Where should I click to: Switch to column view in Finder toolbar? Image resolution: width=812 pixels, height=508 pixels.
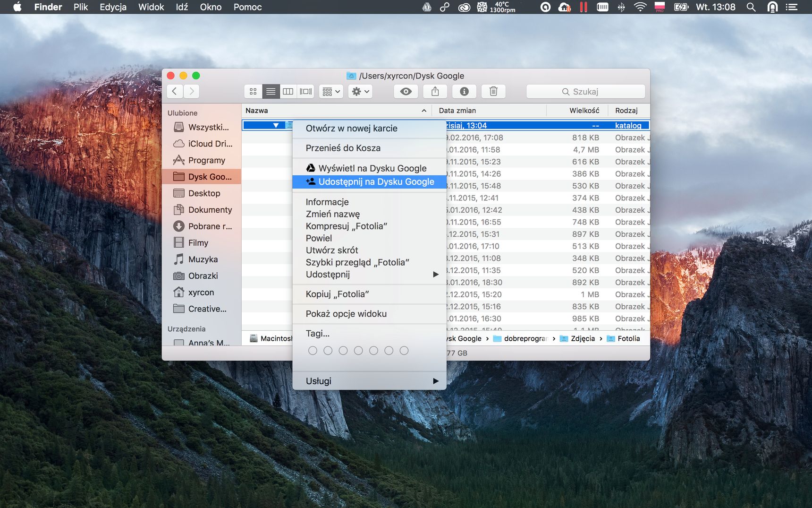click(x=288, y=91)
